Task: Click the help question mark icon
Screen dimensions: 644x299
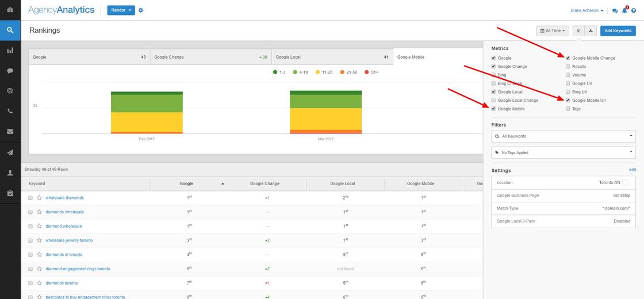Action: click(x=634, y=11)
